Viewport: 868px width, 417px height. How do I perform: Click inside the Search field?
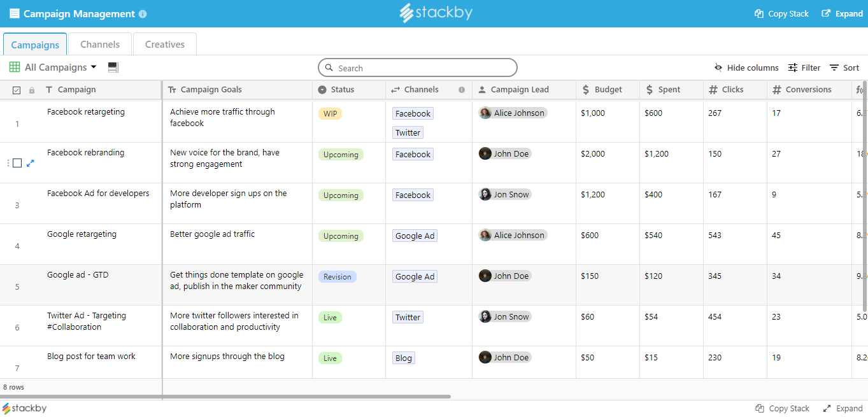tap(418, 68)
